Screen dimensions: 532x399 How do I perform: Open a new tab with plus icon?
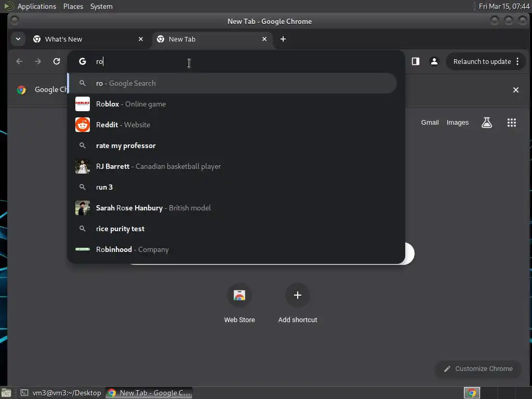(x=283, y=39)
